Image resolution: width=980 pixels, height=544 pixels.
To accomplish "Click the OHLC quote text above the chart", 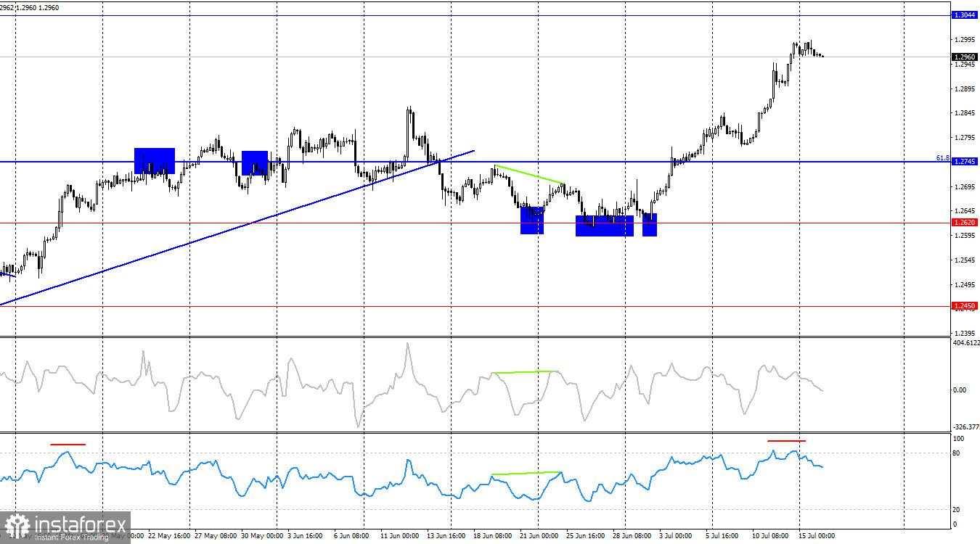I will 30,8.
